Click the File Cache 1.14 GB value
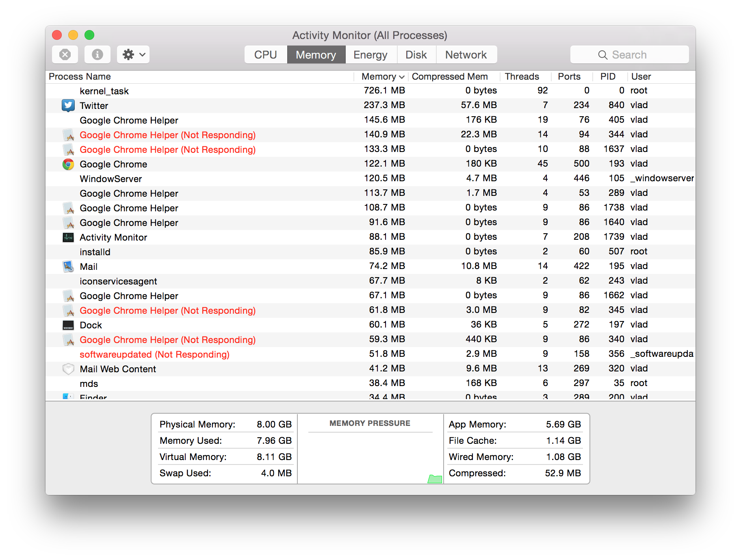Screen dimensions: 741x560 point(563,441)
